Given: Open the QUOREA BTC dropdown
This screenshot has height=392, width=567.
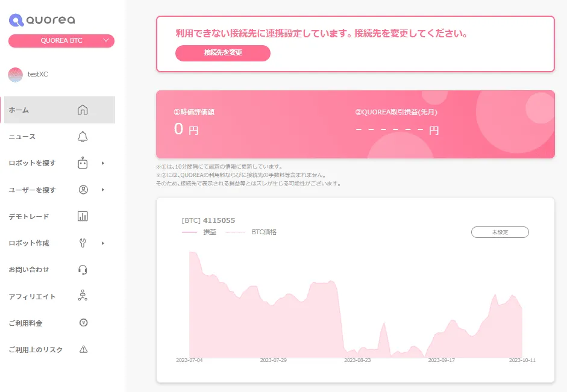Looking at the screenshot, I should (x=61, y=41).
